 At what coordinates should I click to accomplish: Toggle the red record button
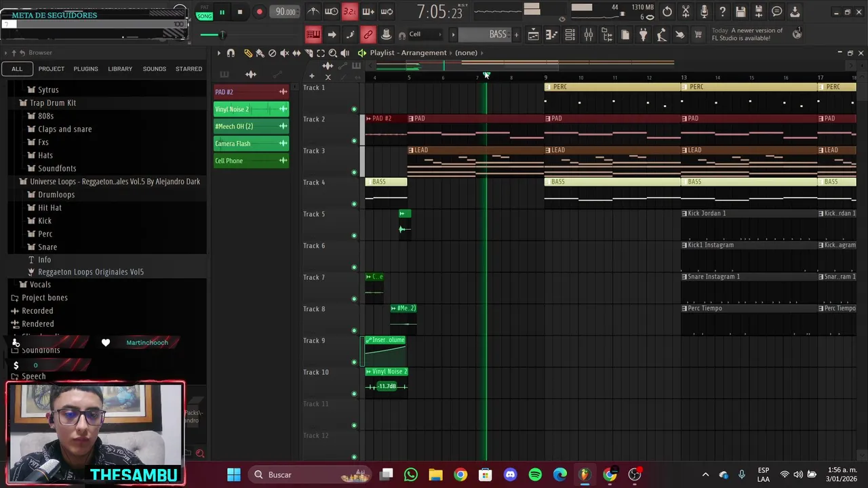(259, 12)
